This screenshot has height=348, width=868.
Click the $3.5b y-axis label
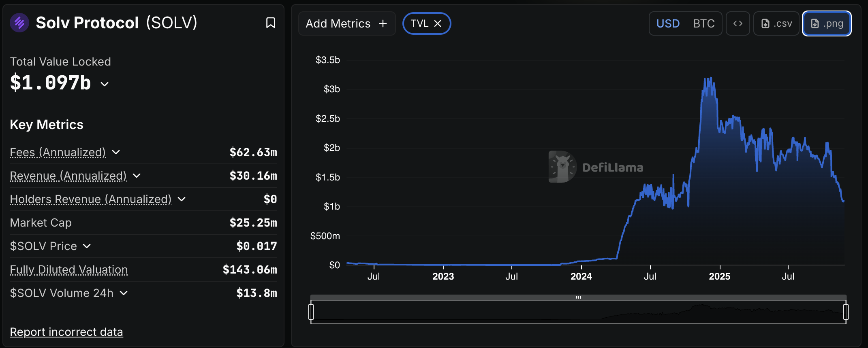pos(328,60)
